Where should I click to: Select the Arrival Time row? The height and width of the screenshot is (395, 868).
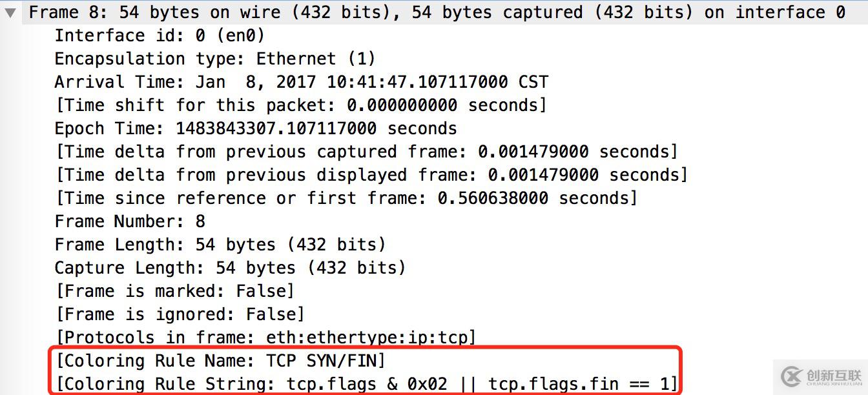coord(301,82)
